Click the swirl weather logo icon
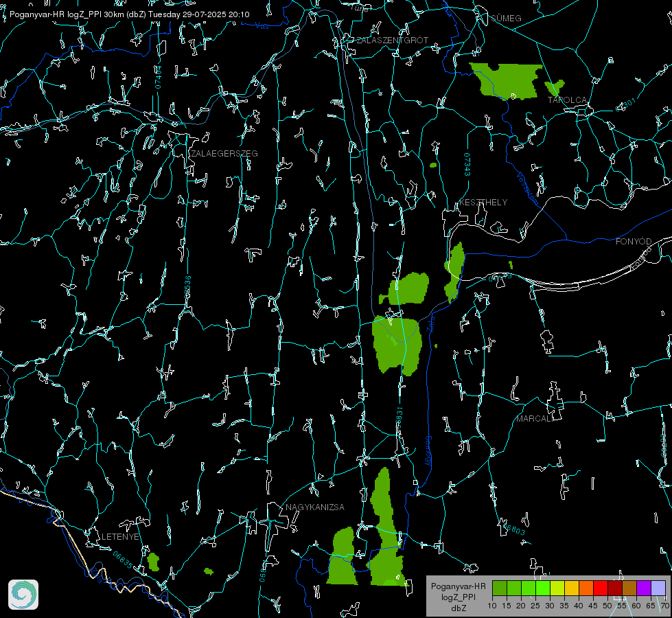 coord(23,595)
